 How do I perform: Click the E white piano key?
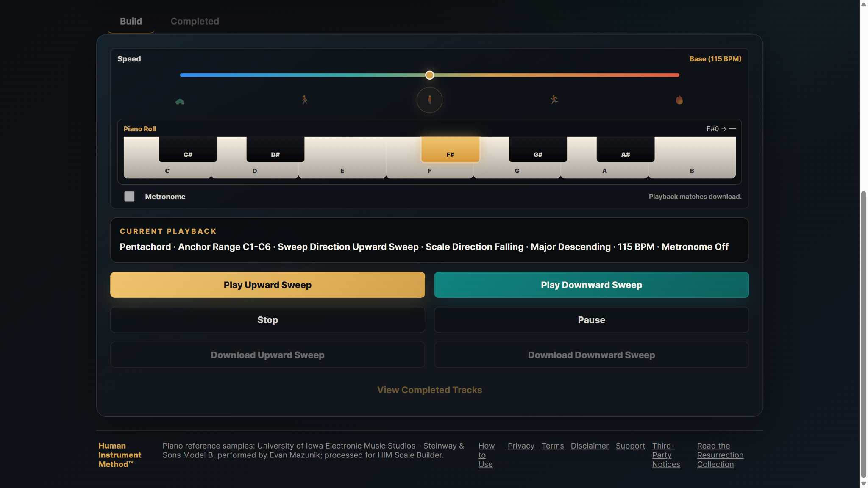(x=342, y=171)
